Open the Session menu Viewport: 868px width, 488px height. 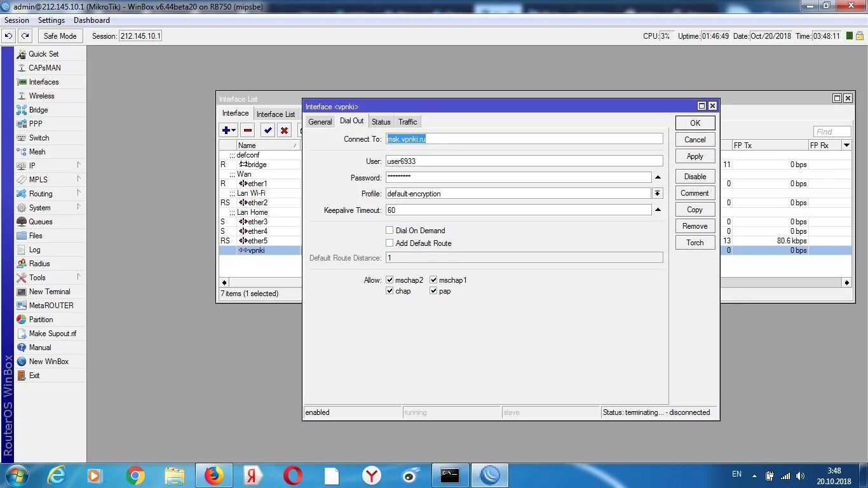pyautogui.click(x=17, y=20)
